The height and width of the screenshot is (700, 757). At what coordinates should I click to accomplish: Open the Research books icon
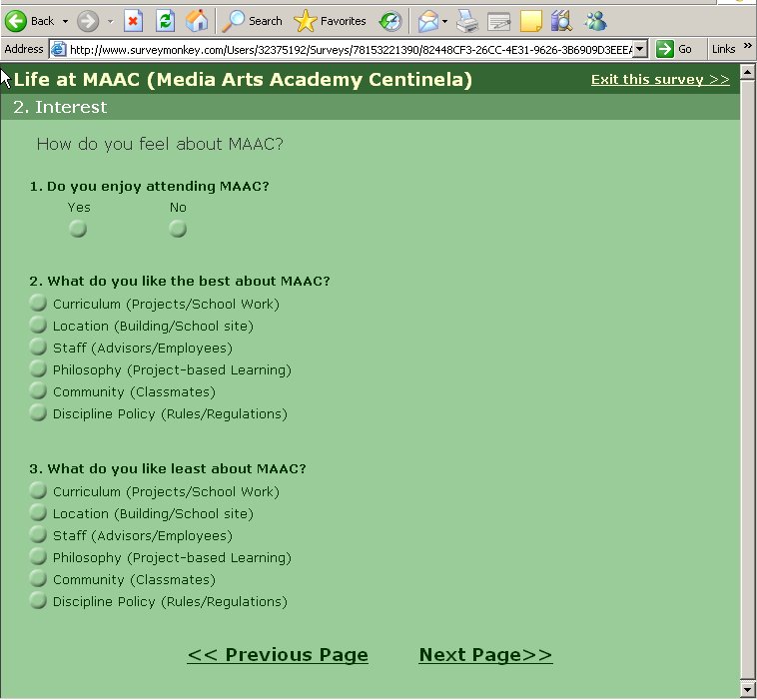pos(561,21)
